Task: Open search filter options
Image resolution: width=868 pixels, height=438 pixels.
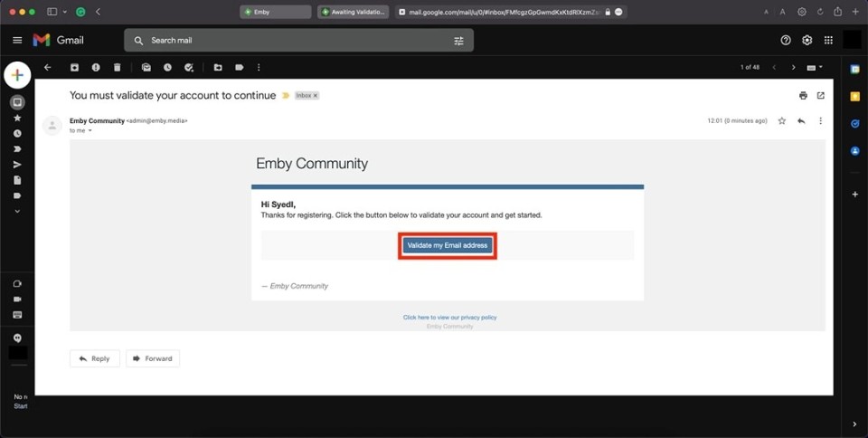Action: [x=458, y=41]
